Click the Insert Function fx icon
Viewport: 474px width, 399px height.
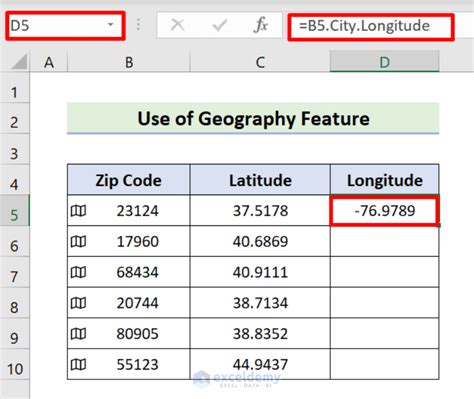click(x=260, y=25)
